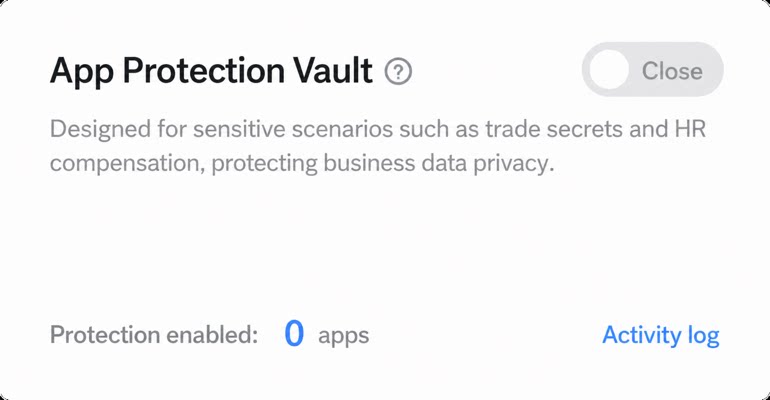The image size is (770, 400).
Task: Click the word apps after the count
Action: (343, 337)
